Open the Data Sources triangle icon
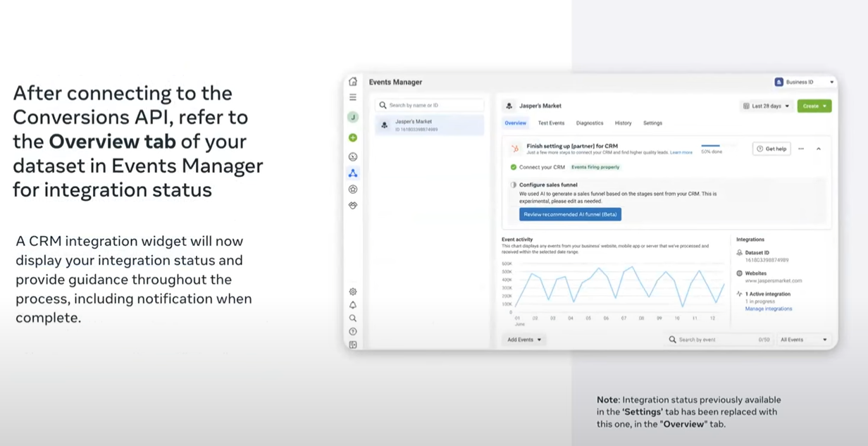The width and height of the screenshot is (868, 446). pos(353,173)
